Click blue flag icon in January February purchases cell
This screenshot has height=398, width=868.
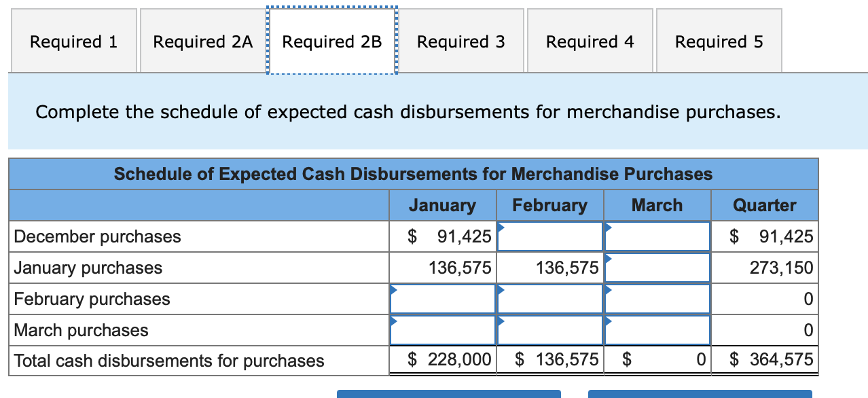click(393, 289)
